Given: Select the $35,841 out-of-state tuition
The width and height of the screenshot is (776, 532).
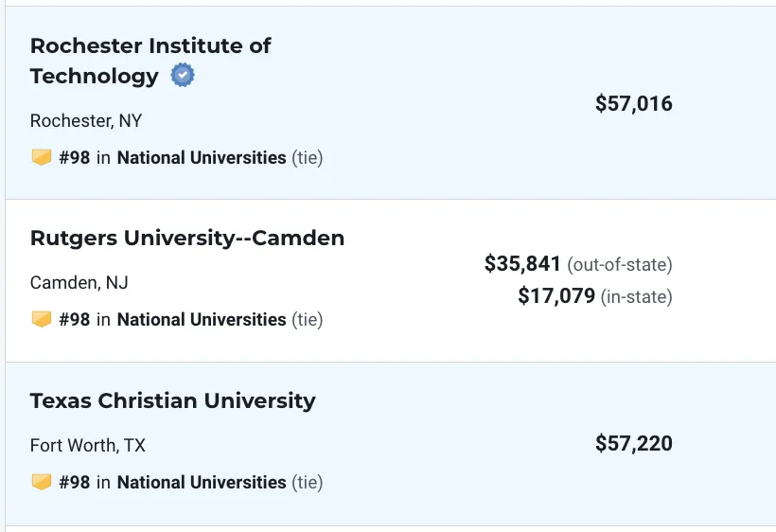Looking at the screenshot, I should tap(522, 264).
